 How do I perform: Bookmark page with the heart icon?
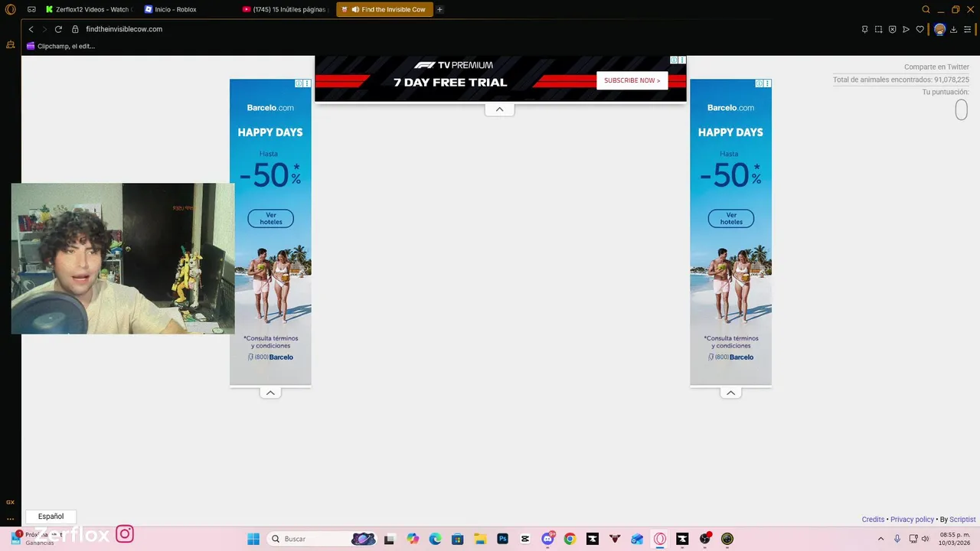(x=920, y=29)
